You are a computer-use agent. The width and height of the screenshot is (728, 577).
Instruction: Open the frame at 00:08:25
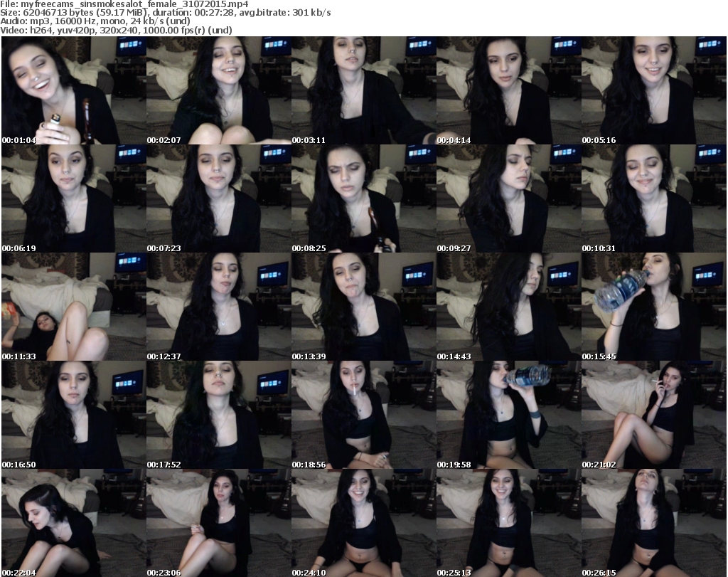pos(363,198)
